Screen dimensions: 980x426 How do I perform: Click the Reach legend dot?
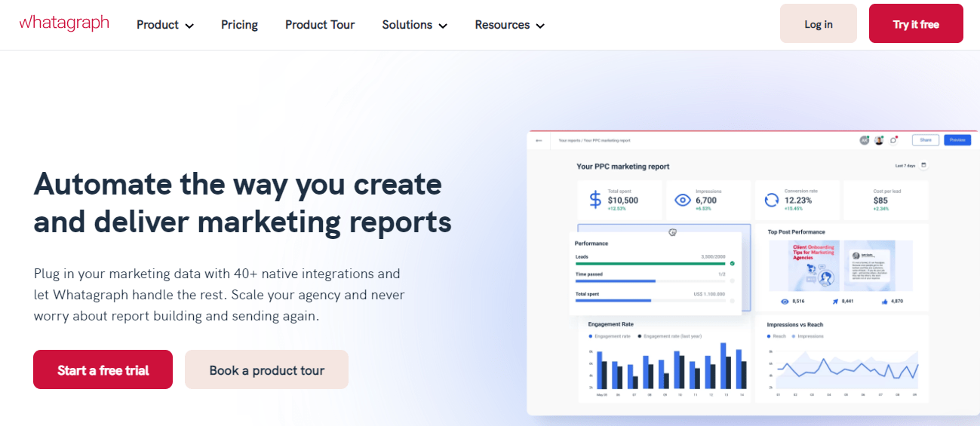[x=769, y=336]
